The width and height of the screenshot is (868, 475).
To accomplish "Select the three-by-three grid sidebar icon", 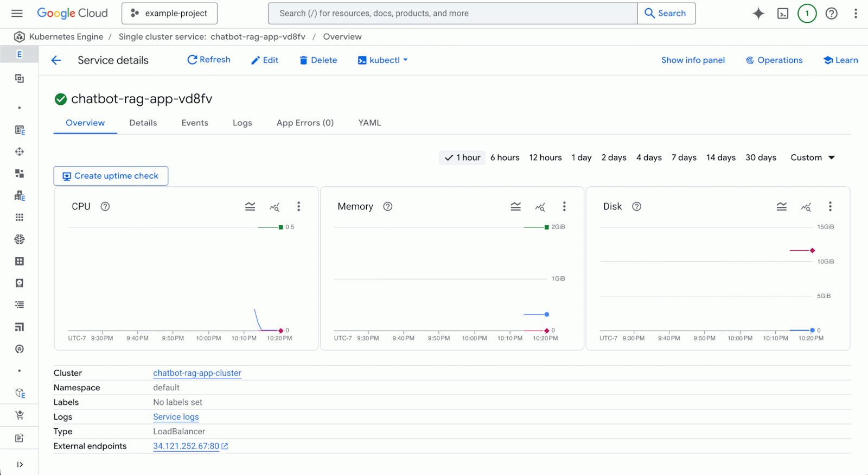I will coord(20,218).
